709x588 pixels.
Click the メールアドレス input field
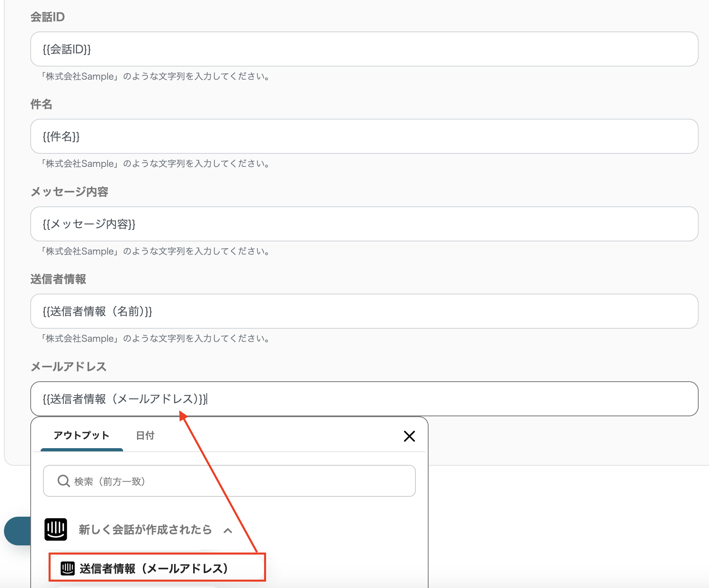pyautogui.click(x=364, y=399)
